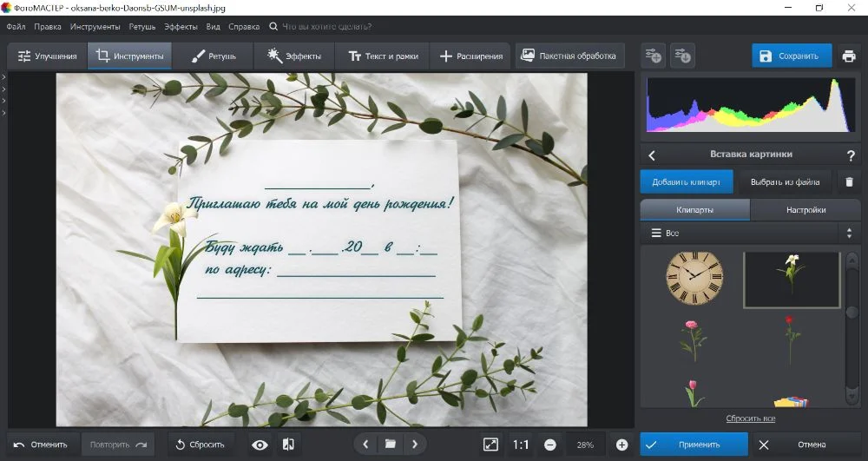The image size is (868, 461).
Task: Click the print icon beside Save
Action: pyautogui.click(x=849, y=56)
